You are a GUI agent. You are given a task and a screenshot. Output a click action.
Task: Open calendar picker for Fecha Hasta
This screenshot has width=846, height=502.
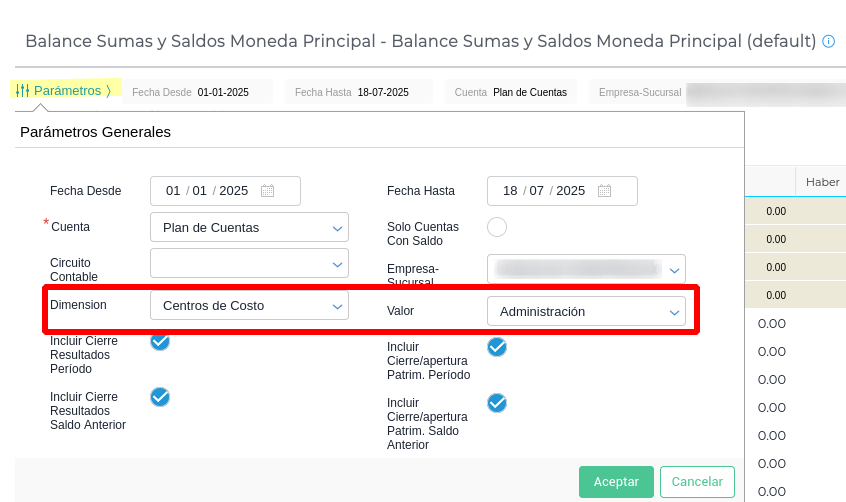(x=604, y=191)
